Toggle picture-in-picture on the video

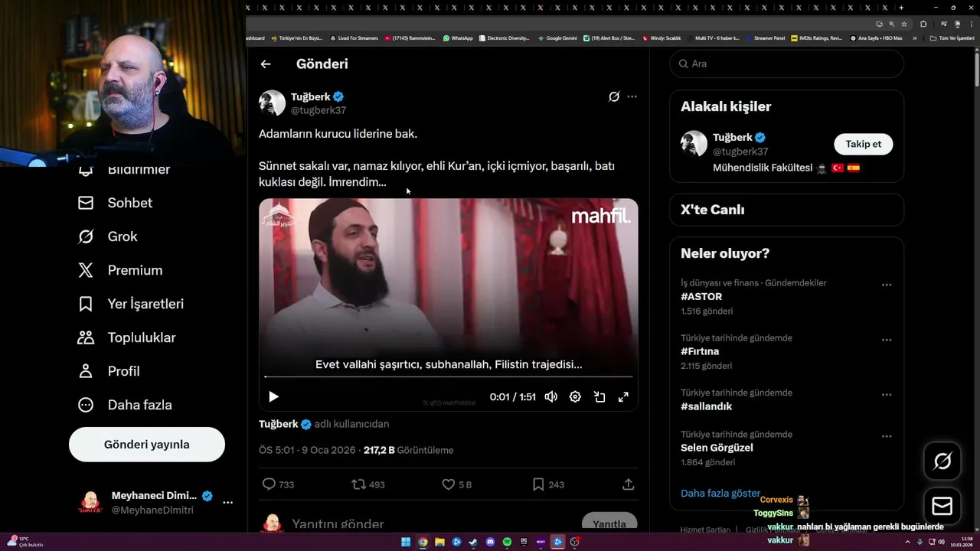pos(599,396)
